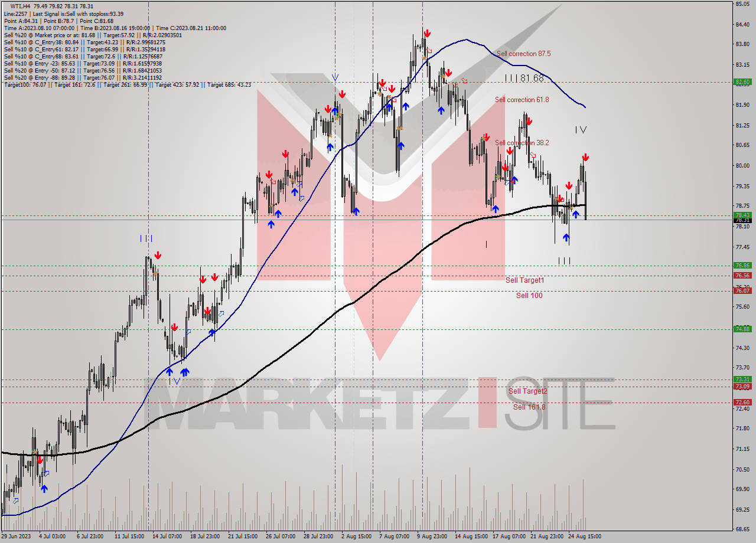
Task: Click the 83.15 price axis value
Action: point(742,65)
